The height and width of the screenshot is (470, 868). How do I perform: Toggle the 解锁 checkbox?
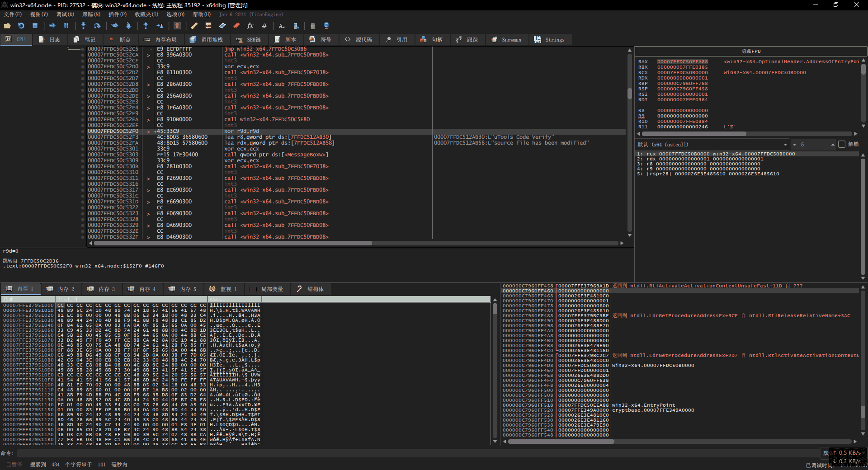(x=841, y=145)
